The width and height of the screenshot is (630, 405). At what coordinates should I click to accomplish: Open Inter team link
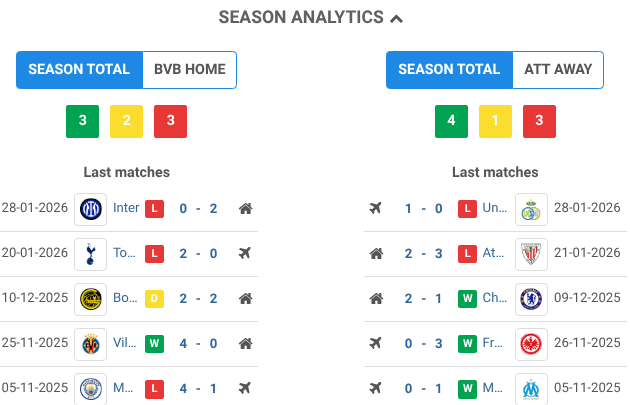[x=126, y=209]
